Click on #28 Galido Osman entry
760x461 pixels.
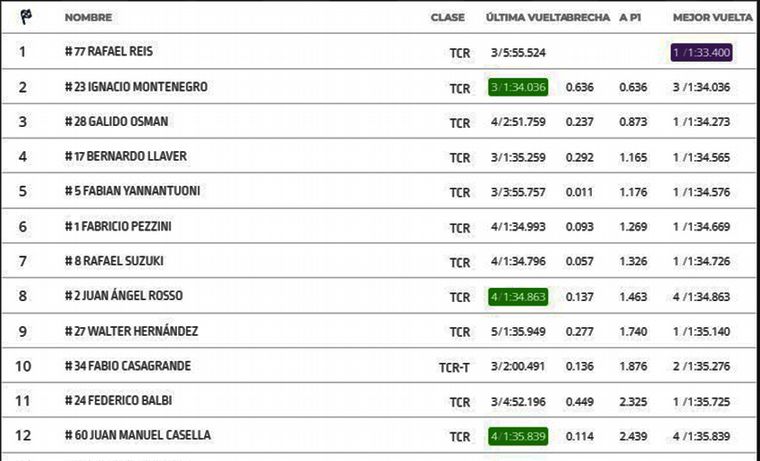116,122
